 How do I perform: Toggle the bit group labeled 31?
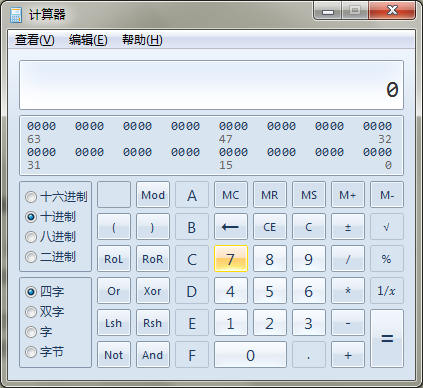point(41,152)
